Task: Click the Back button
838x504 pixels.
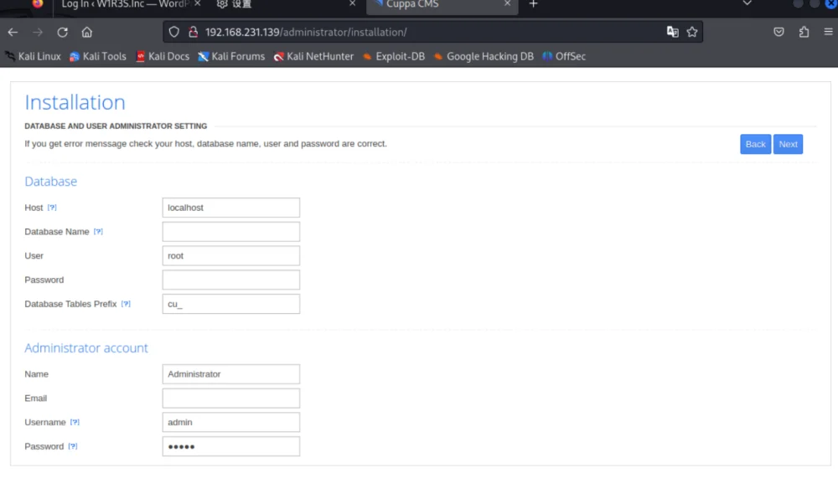Action: tap(755, 144)
